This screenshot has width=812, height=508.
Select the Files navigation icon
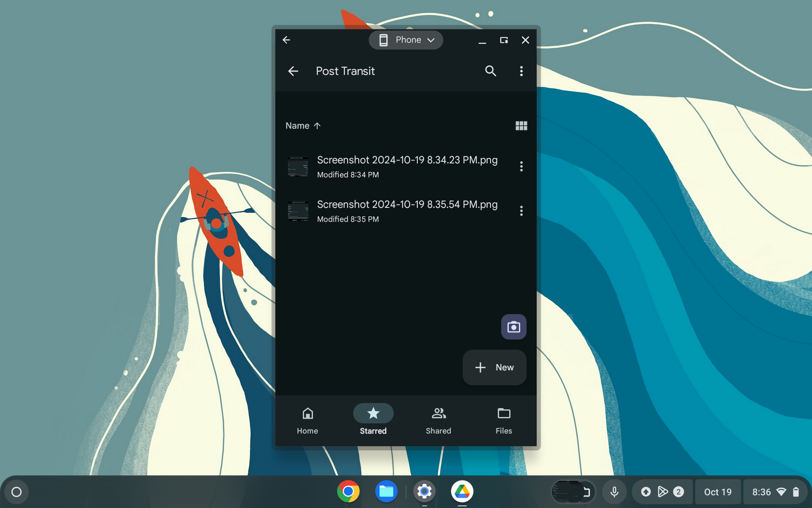(503, 420)
